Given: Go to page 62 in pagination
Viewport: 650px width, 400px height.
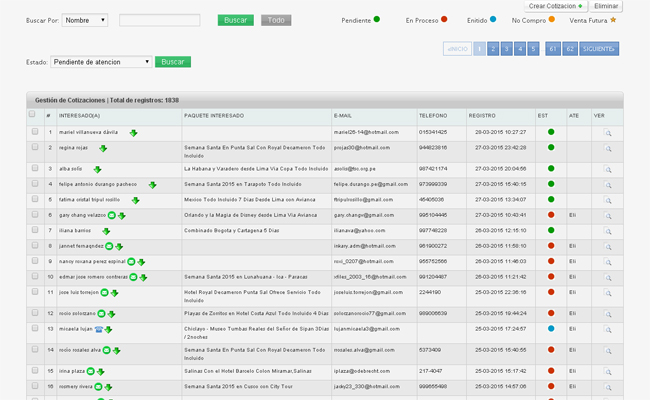Looking at the screenshot, I should 569,49.
